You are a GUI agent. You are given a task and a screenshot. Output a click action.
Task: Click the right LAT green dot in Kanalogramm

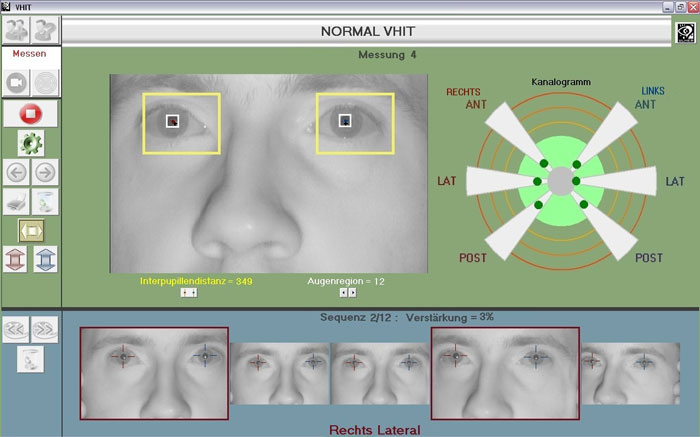click(576, 181)
